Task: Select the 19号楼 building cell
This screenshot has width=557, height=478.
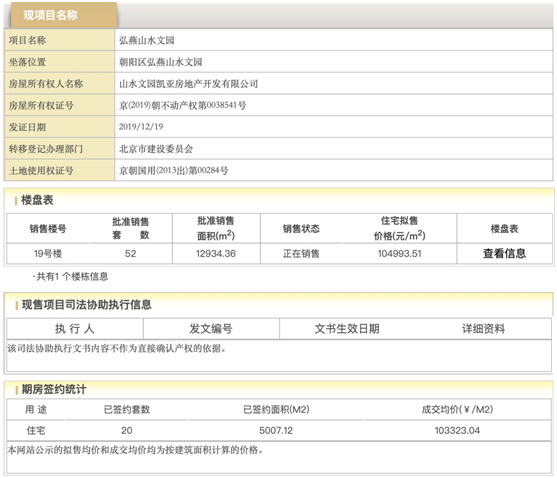Action: click(x=48, y=254)
